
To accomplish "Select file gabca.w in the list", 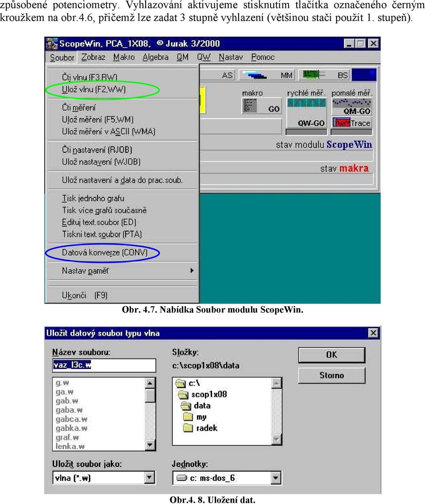I will click(71, 419).
